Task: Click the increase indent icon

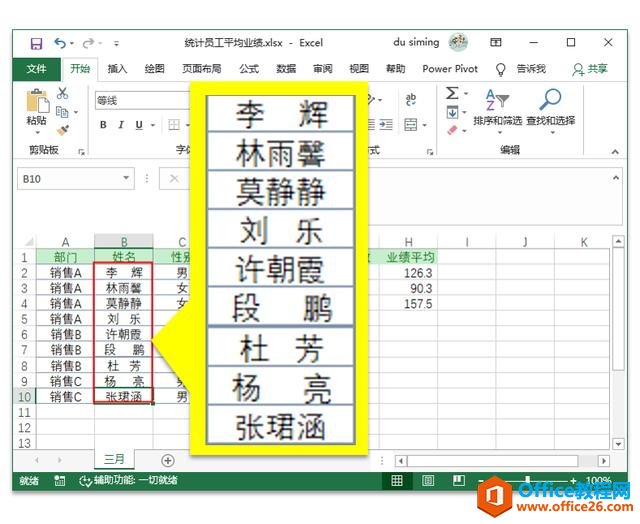Action: click(386, 124)
